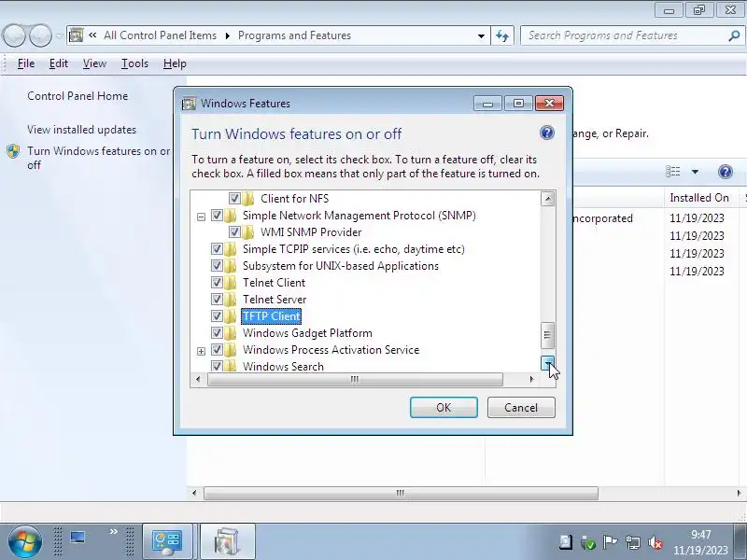Expand Windows Process Activation Service node
Image resolution: width=747 pixels, height=560 pixels.
click(x=201, y=352)
